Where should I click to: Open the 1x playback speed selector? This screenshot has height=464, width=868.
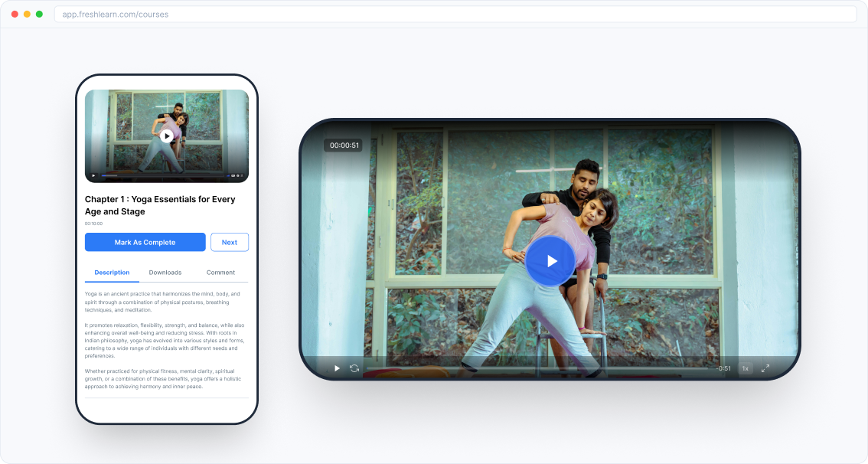click(745, 368)
